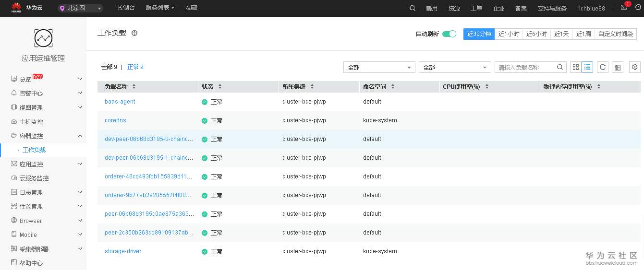Open the 北京四 region dropdown
The image size is (644, 270).
tap(80, 8)
